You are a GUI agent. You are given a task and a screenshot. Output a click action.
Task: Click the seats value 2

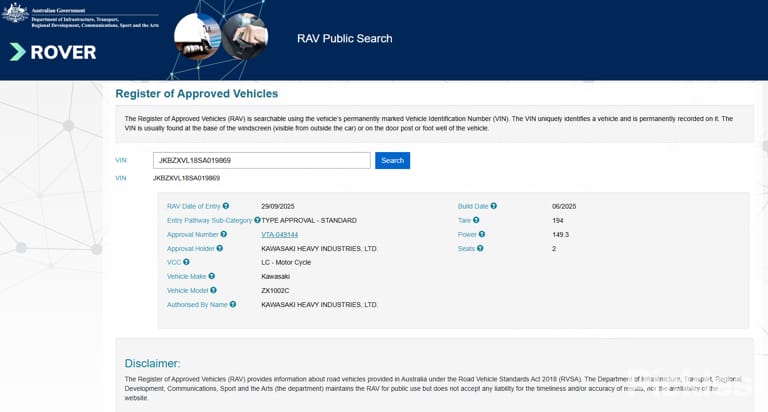554,249
